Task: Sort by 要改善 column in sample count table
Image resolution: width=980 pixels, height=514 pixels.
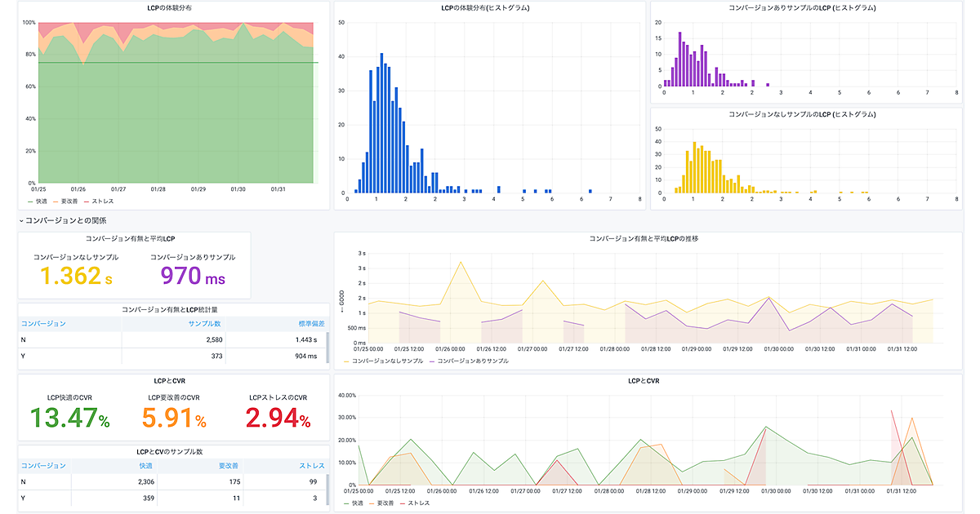Action: 228,466
